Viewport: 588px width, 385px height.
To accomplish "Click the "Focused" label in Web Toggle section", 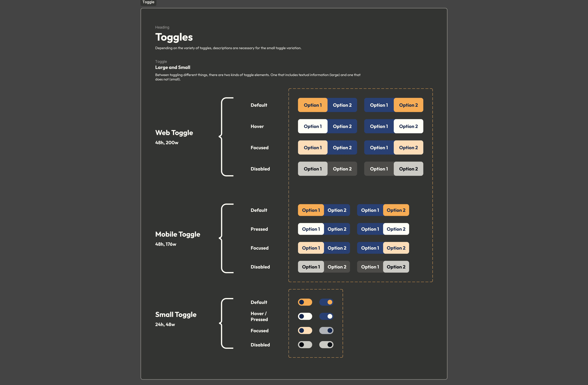I will click(259, 148).
